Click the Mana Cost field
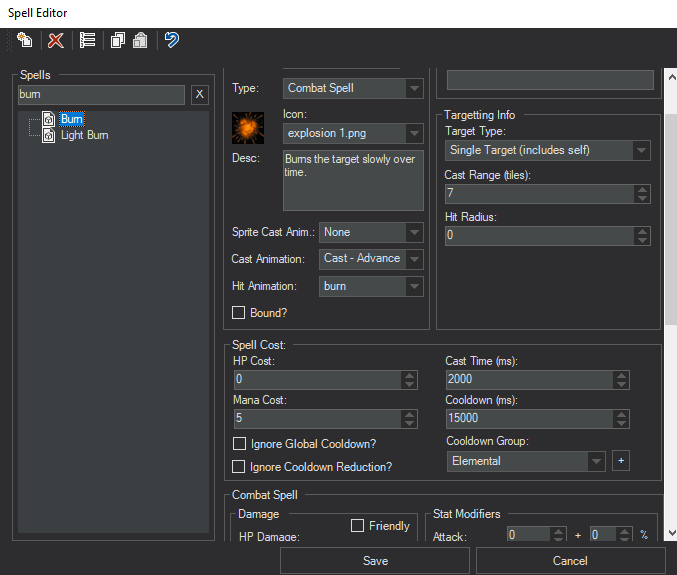Image resolution: width=677 pixels, height=575 pixels. (318, 419)
